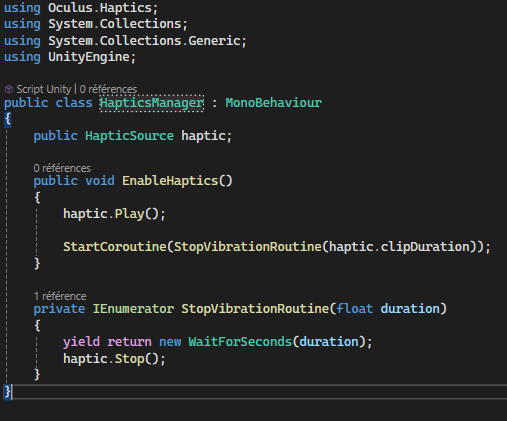Click the 'void' keyword of EnableHaptics
Image resolution: width=507 pixels, height=421 pixels.
(x=100, y=181)
